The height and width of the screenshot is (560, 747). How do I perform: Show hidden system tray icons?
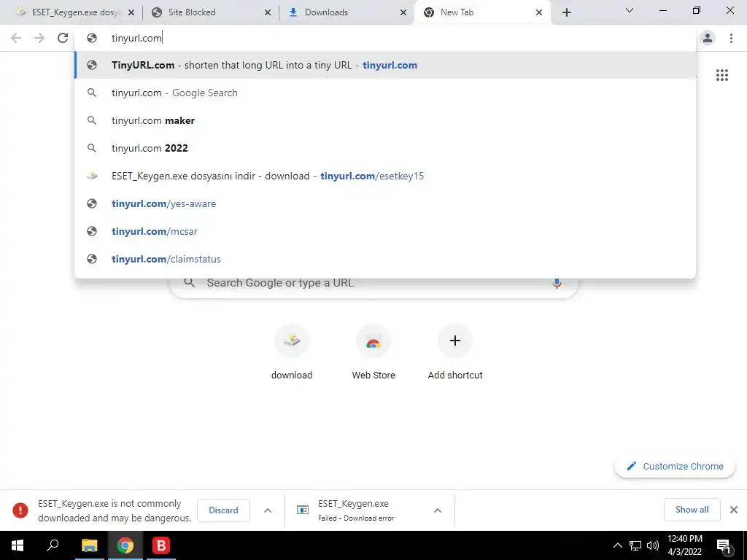coord(617,545)
